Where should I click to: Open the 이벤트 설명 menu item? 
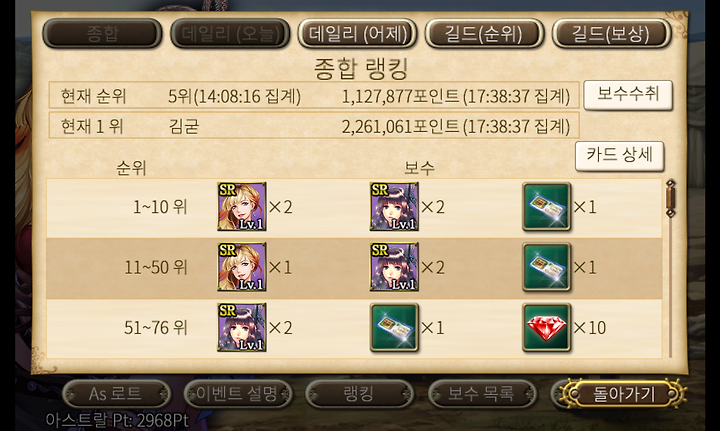click(238, 394)
